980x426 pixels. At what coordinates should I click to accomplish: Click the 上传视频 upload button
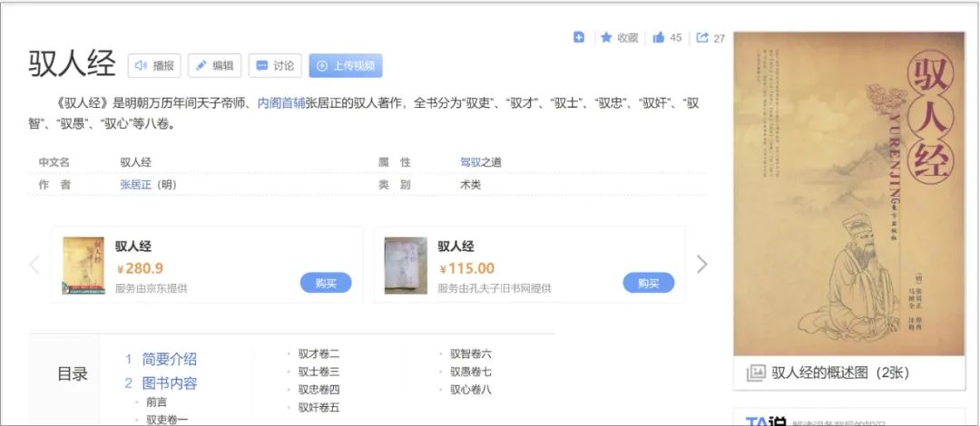(346, 65)
